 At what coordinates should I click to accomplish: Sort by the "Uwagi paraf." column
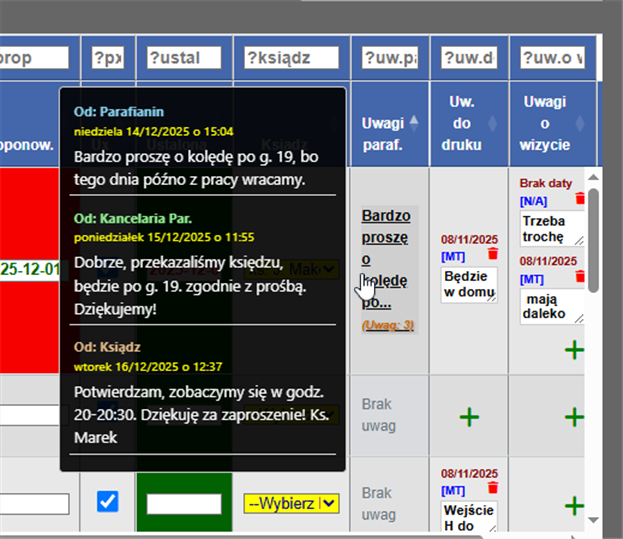coord(414,123)
